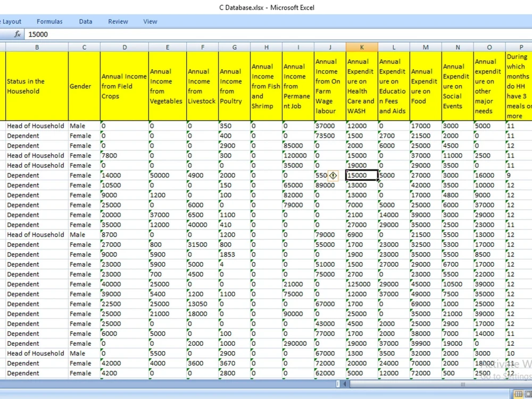Screen dimensions: 532x399
Task: Select the cell containing 39900
Action: point(426,344)
